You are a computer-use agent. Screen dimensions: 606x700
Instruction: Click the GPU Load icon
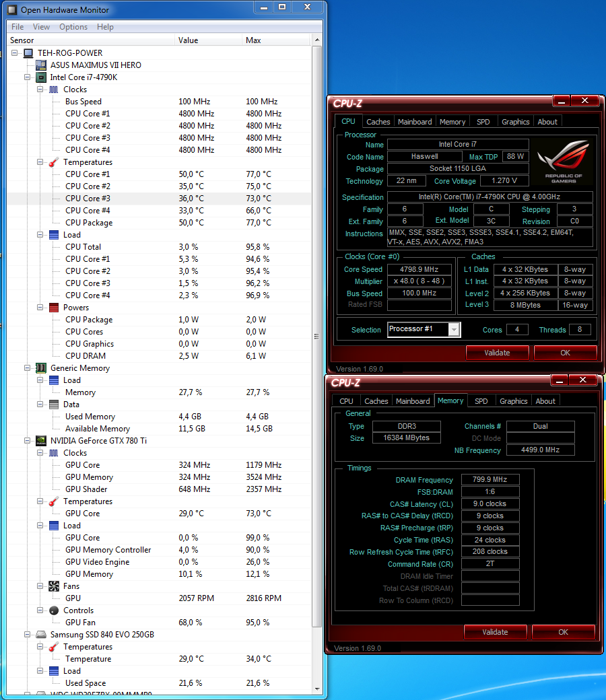pos(54,526)
